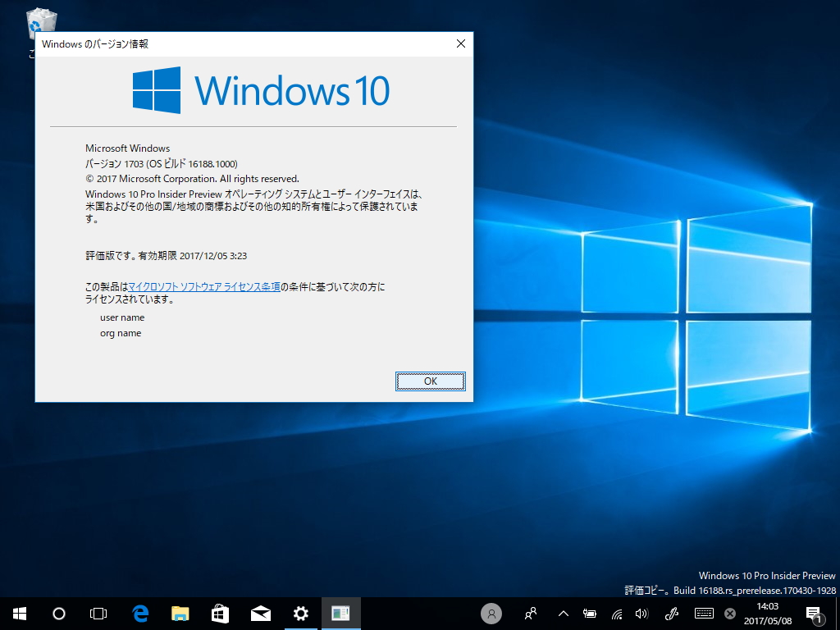840x630 pixels.
Task: Show the touch keyboard from the tray
Action: [703, 613]
